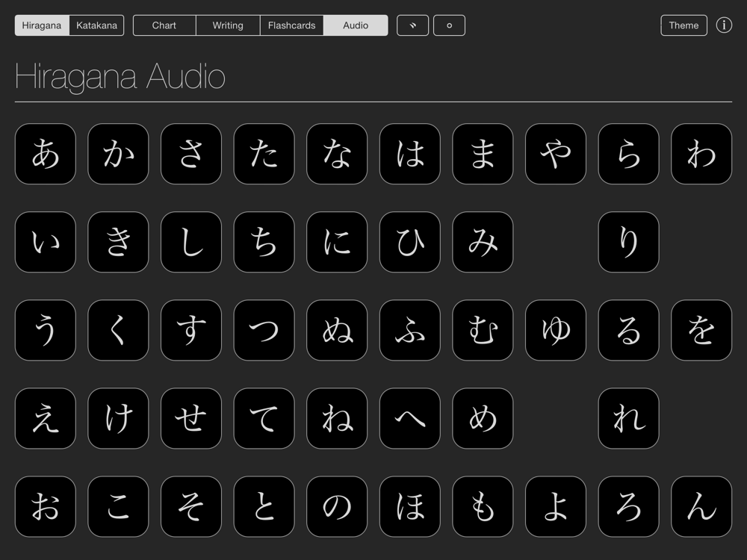Select the け (ke) character button
This screenshot has width=747, height=560.
coord(118,418)
